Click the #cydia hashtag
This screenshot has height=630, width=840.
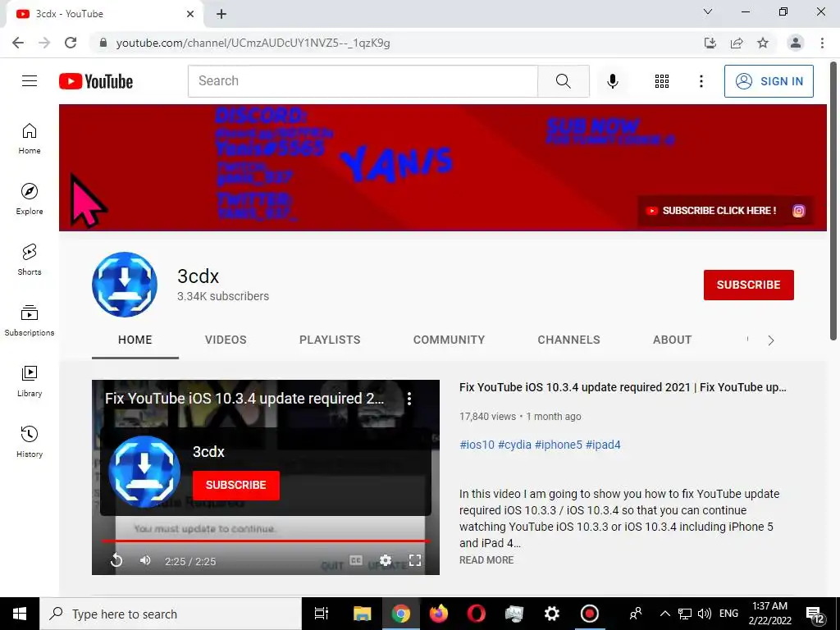pos(515,445)
